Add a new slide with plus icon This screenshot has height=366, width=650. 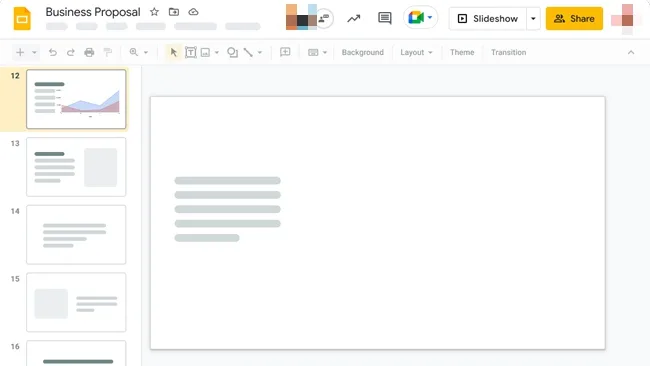tap(20, 52)
